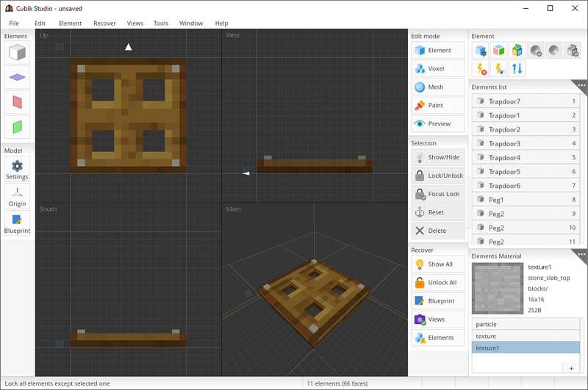This screenshot has width=588, height=390.
Task: Select the blue flat plane element tool
Action: [x=17, y=78]
